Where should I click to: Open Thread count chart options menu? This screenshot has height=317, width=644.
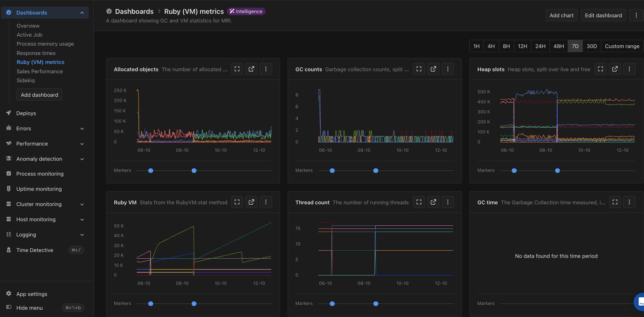448,202
